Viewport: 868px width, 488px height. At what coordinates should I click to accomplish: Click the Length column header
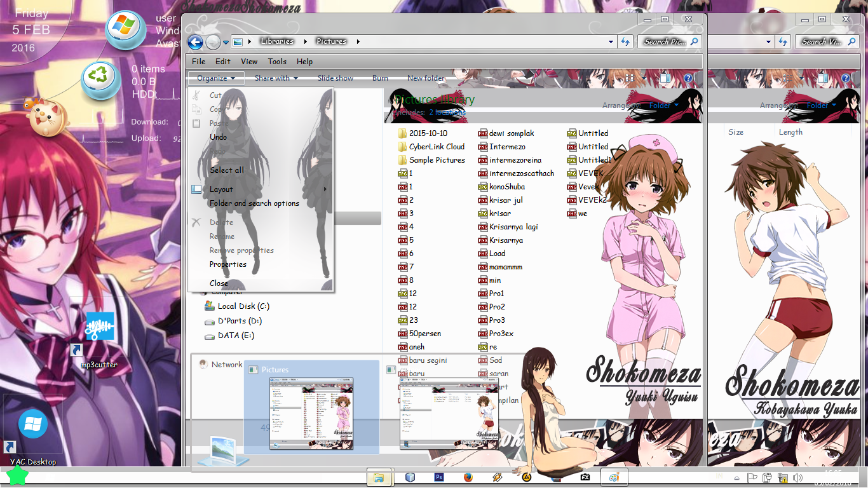click(x=790, y=132)
